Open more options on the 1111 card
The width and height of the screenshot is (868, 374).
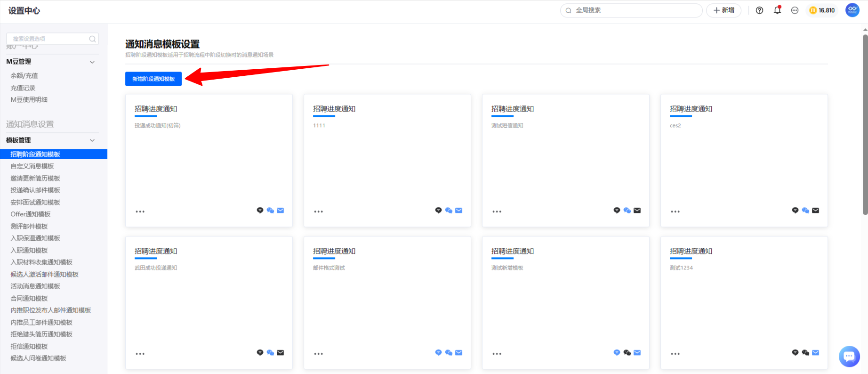[x=319, y=211]
